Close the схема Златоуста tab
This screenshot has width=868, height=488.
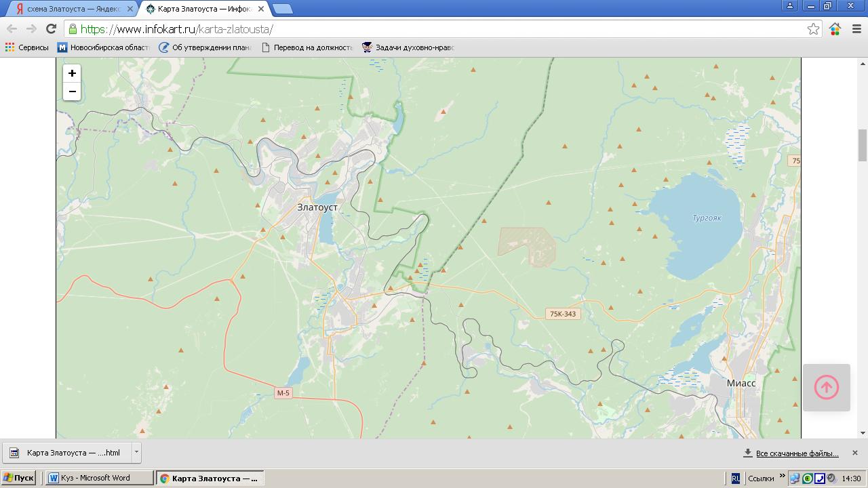tap(130, 9)
